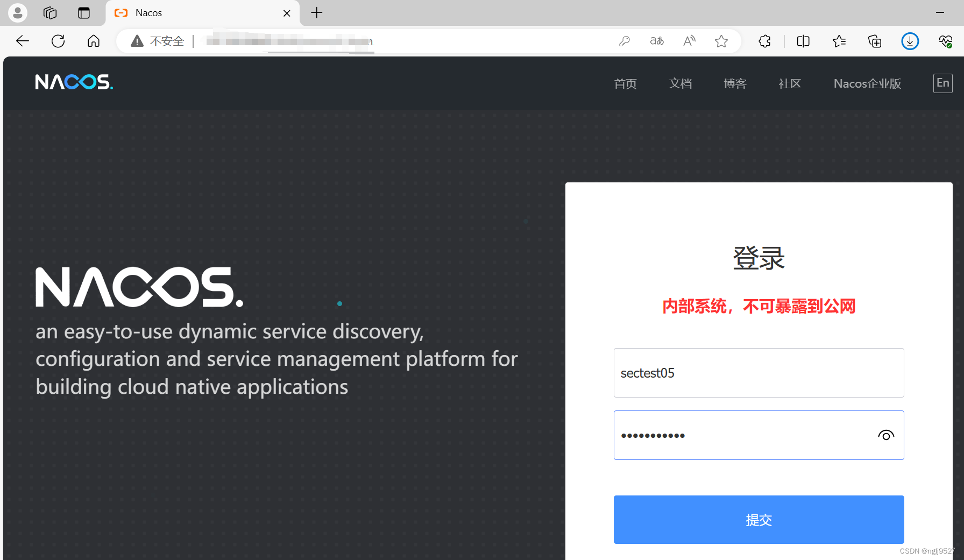Switch interface language using En button

click(942, 83)
